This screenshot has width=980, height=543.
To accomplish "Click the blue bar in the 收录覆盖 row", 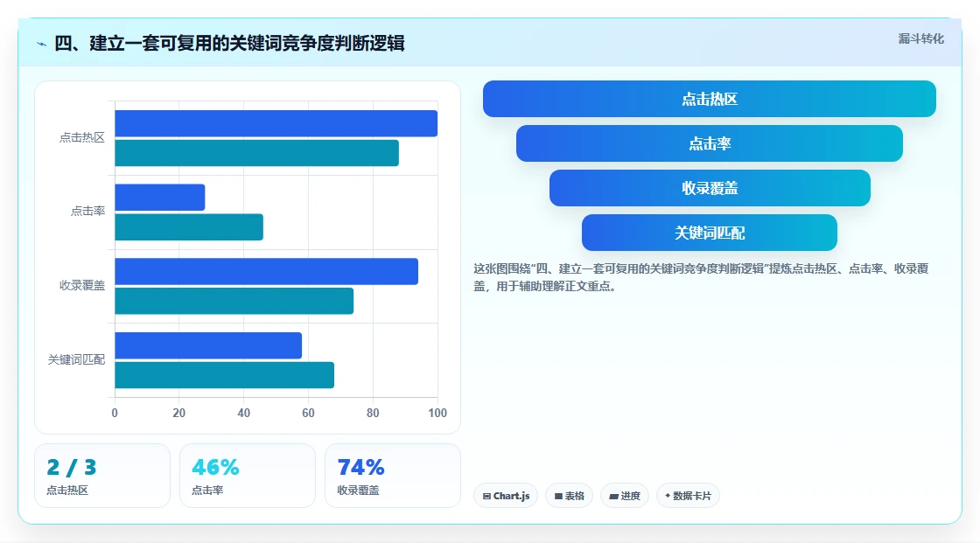I will [266, 271].
